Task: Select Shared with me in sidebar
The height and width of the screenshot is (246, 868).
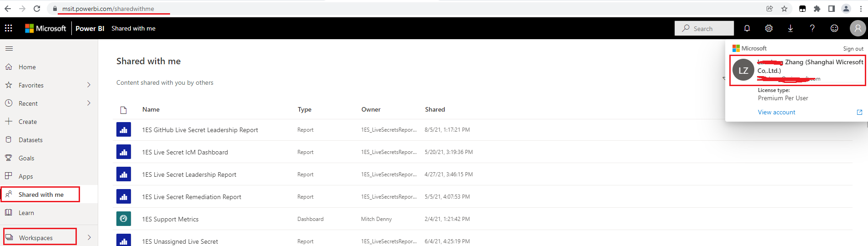Action: point(49,195)
